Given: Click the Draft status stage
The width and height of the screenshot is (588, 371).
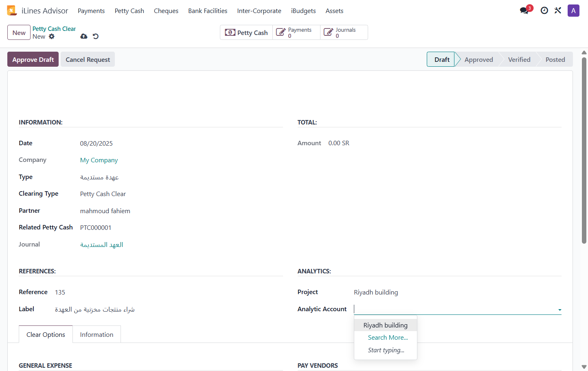Looking at the screenshot, I should (442, 59).
